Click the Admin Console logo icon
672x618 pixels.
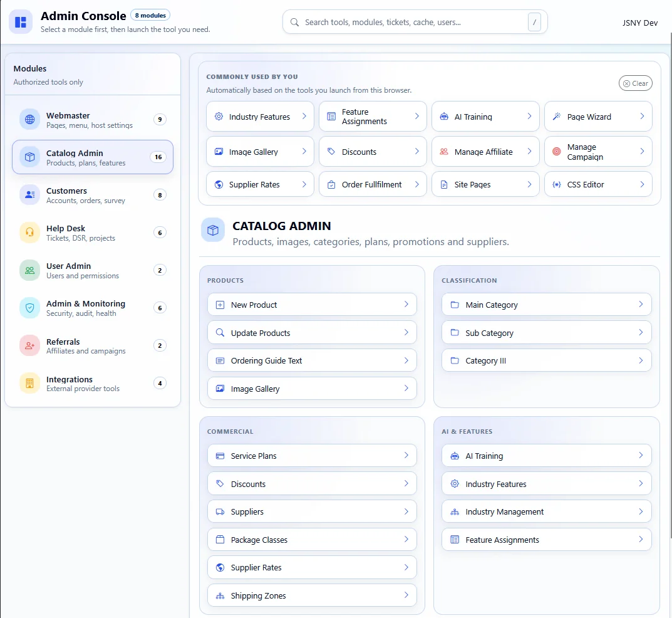(x=21, y=22)
